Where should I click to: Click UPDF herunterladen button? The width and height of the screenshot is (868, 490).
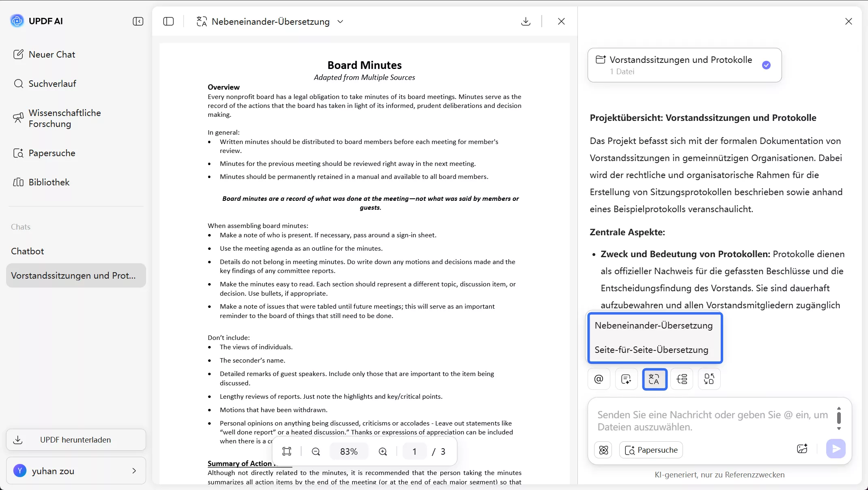click(x=76, y=440)
